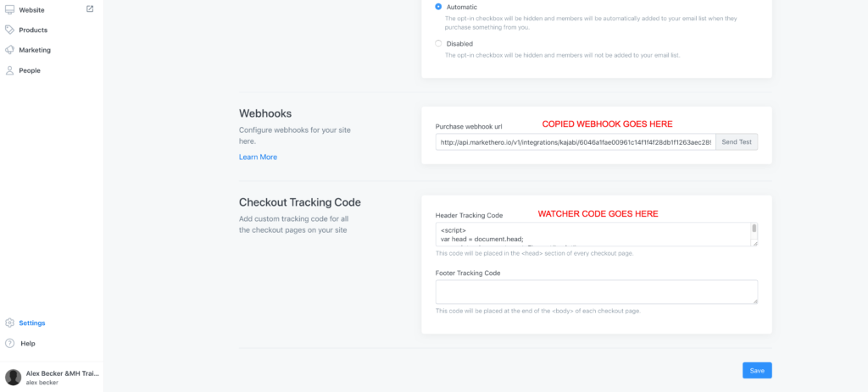868x392 pixels.
Task: Click the Settings gear icon
Action: (x=9, y=323)
